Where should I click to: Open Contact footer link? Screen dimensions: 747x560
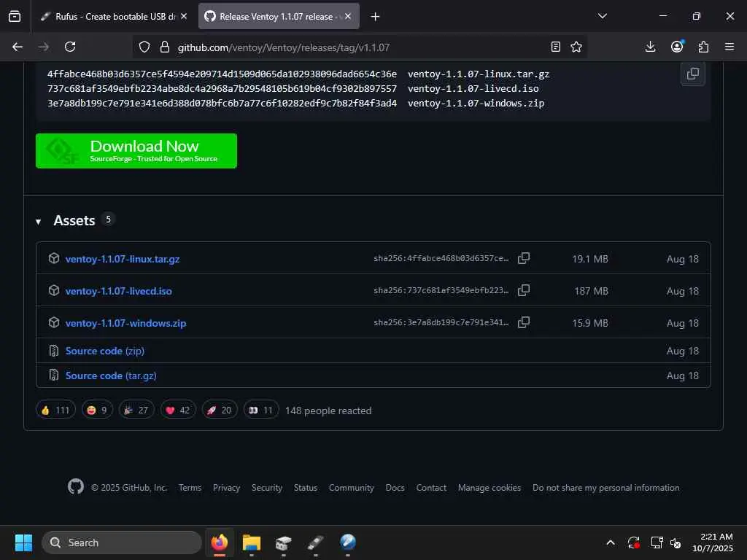(431, 488)
